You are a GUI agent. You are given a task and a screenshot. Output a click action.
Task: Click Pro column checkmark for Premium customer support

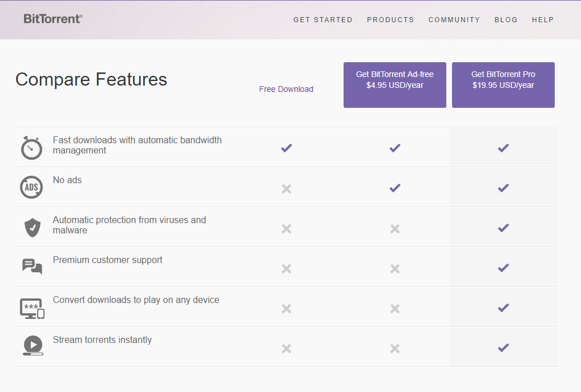pyautogui.click(x=503, y=268)
